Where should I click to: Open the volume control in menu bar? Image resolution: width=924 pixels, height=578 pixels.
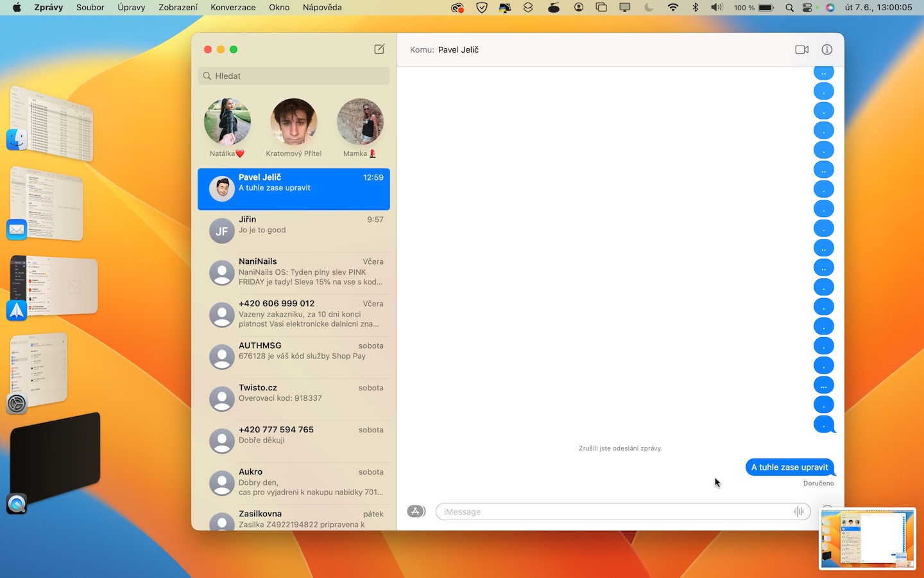[717, 8]
